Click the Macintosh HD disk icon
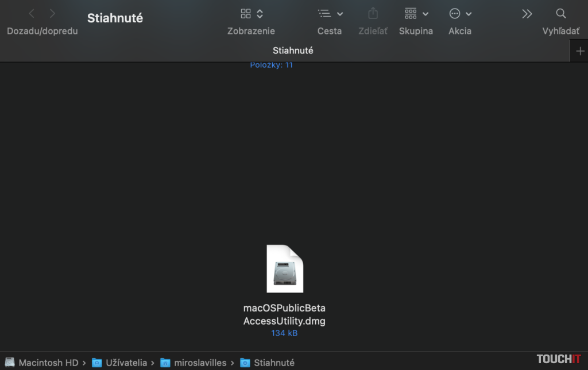This screenshot has width=588, height=370. pos(9,362)
